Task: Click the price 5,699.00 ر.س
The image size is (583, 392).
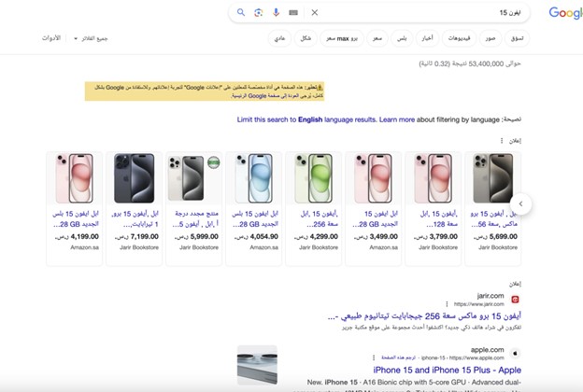Action: tap(495, 237)
